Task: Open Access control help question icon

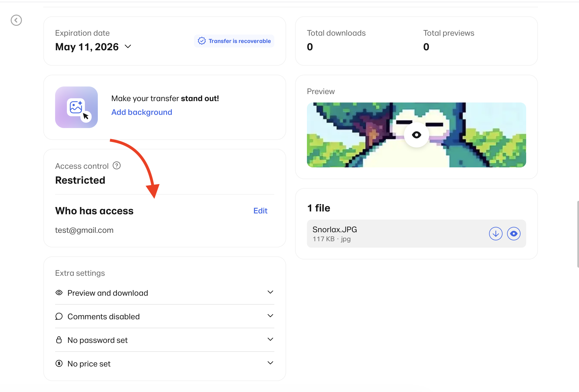Action: click(117, 166)
